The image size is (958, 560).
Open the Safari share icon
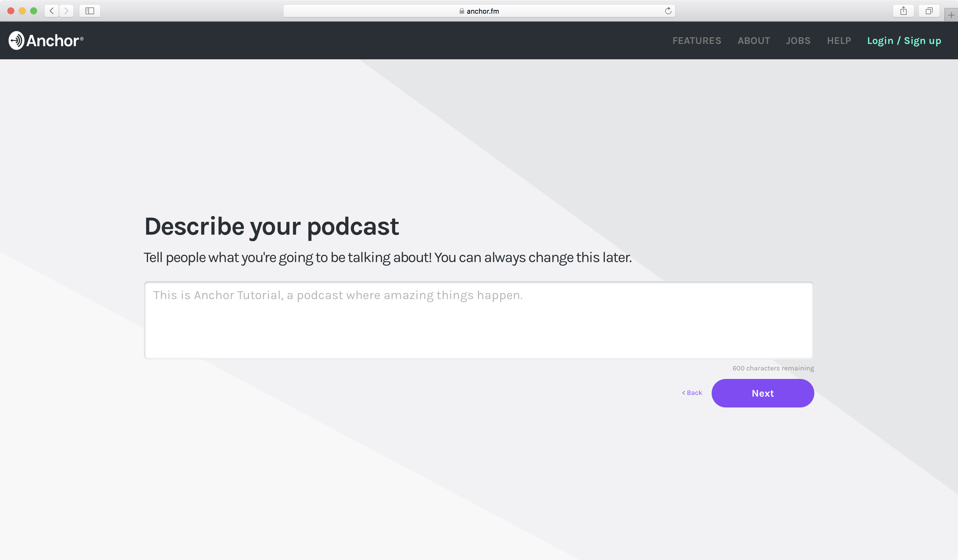(903, 11)
